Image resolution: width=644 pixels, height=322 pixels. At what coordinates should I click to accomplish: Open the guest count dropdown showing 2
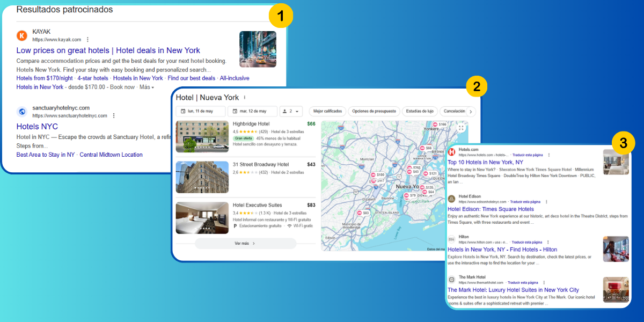(x=291, y=112)
